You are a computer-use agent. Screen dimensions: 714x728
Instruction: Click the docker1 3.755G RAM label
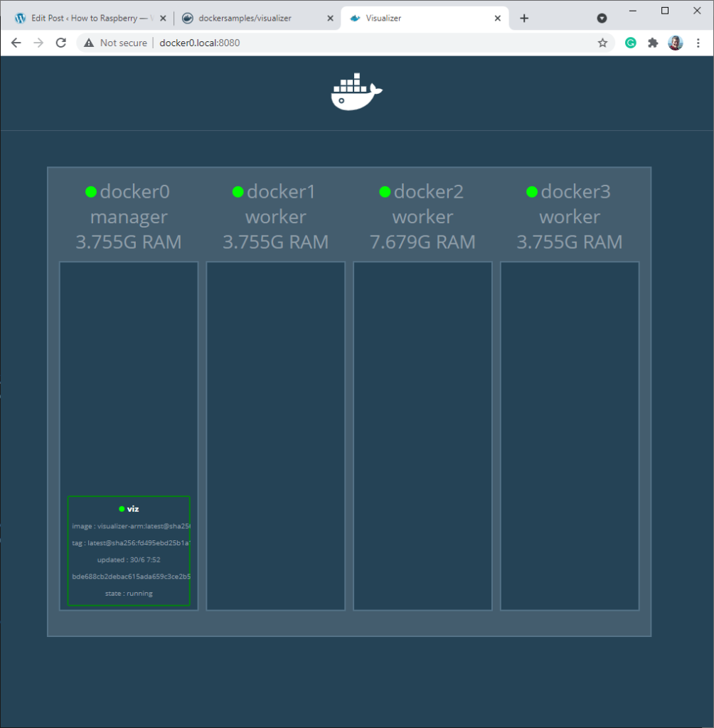[x=275, y=242]
